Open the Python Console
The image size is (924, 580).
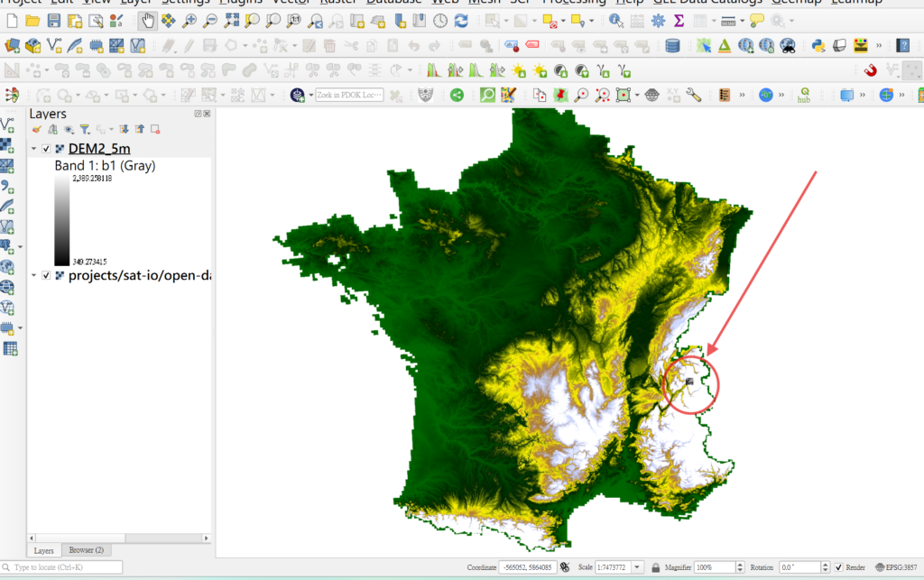click(x=818, y=45)
